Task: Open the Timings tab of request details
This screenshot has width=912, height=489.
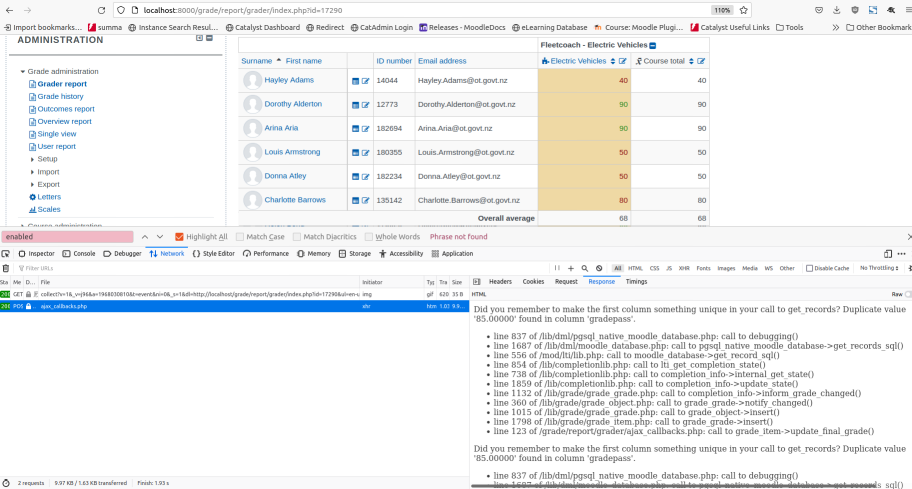Action: (636, 281)
